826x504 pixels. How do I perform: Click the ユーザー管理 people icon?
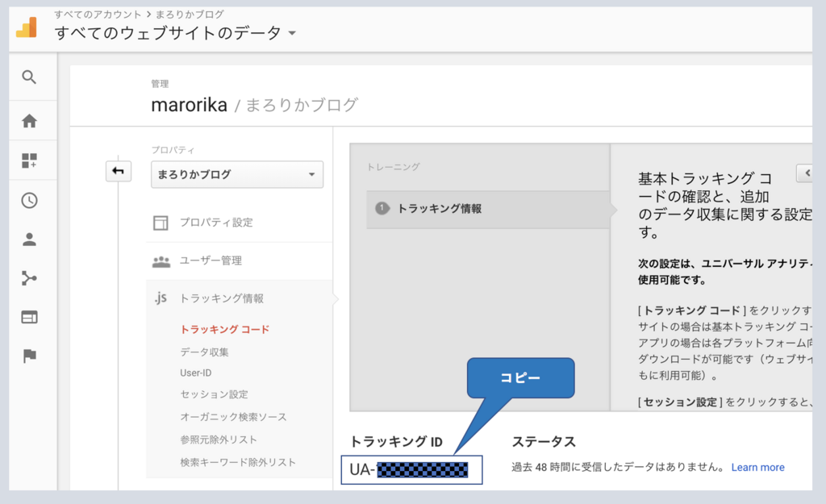pyautogui.click(x=161, y=261)
